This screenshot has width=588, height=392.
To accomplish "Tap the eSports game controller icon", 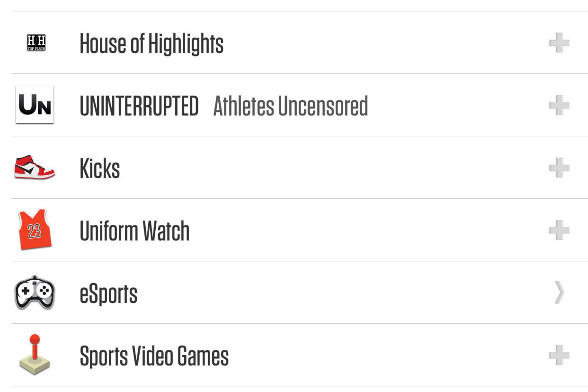I will (35, 293).
